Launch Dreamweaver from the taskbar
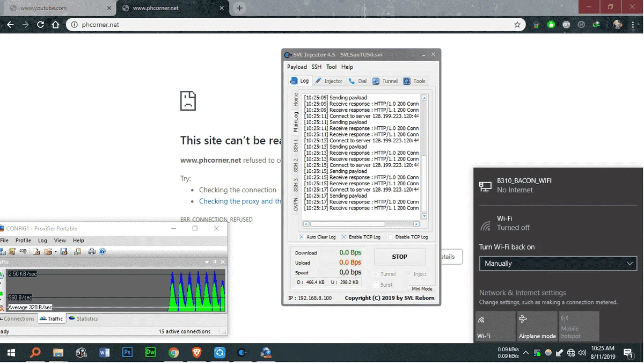Image resolution: width=644 pixels, height=363 pixels. coord(150,353)
